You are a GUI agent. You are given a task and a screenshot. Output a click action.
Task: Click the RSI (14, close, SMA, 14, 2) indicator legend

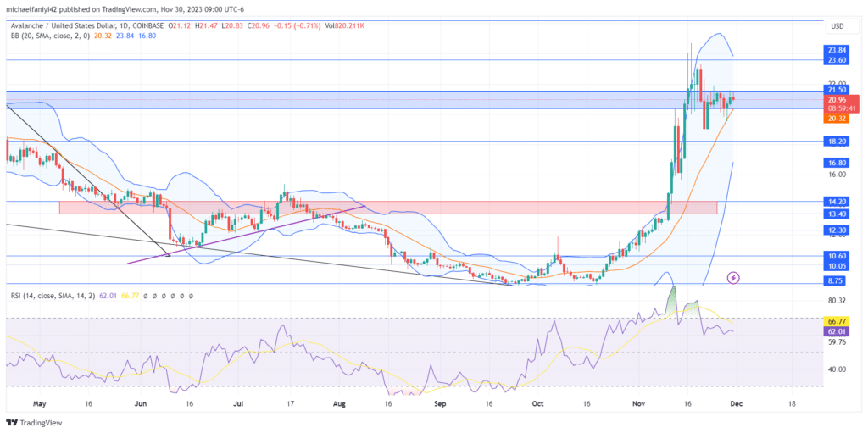[54, 297]
